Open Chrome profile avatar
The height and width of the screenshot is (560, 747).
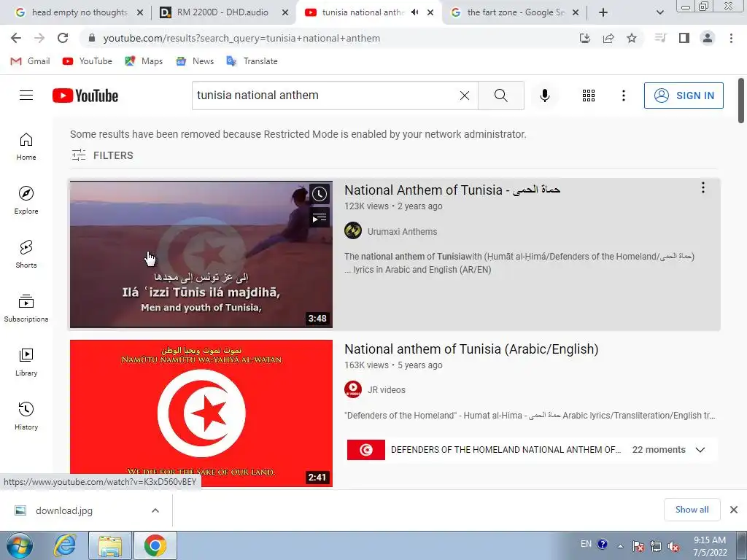coord(708,38)
